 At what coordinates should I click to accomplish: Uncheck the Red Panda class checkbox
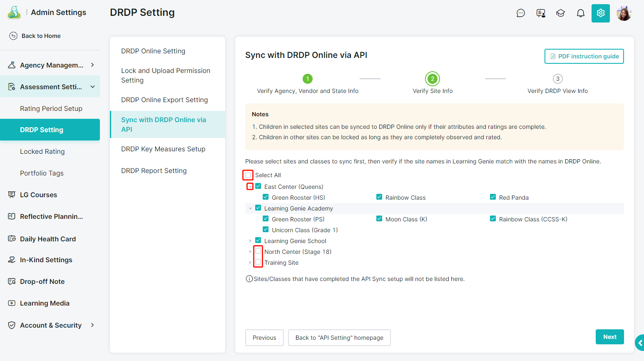[493, 197]
